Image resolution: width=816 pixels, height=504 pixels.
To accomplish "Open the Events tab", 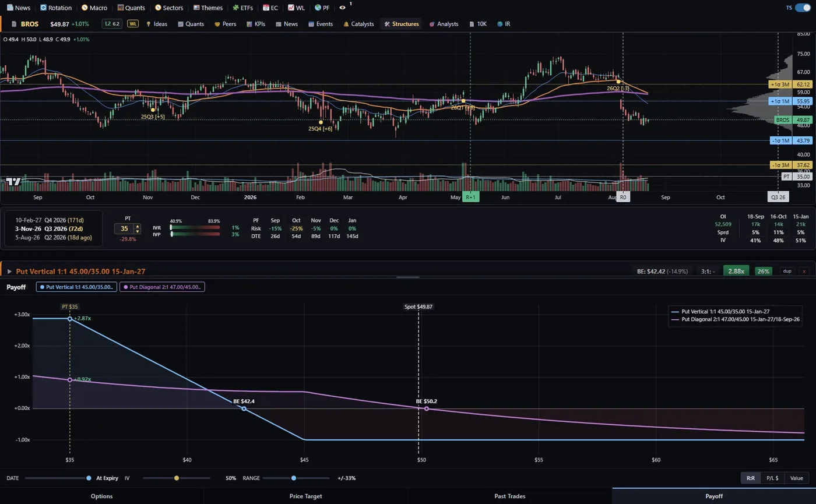I will 321,24.
